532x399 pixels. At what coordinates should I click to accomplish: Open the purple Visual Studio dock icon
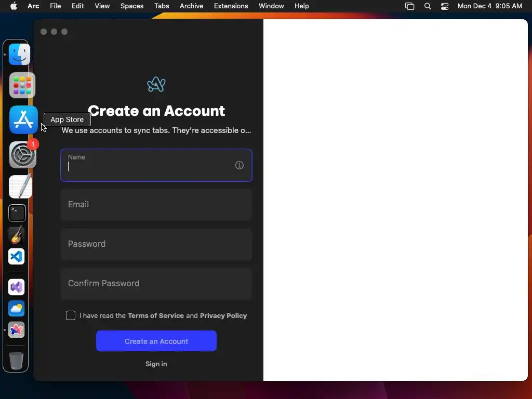[16, 287]
